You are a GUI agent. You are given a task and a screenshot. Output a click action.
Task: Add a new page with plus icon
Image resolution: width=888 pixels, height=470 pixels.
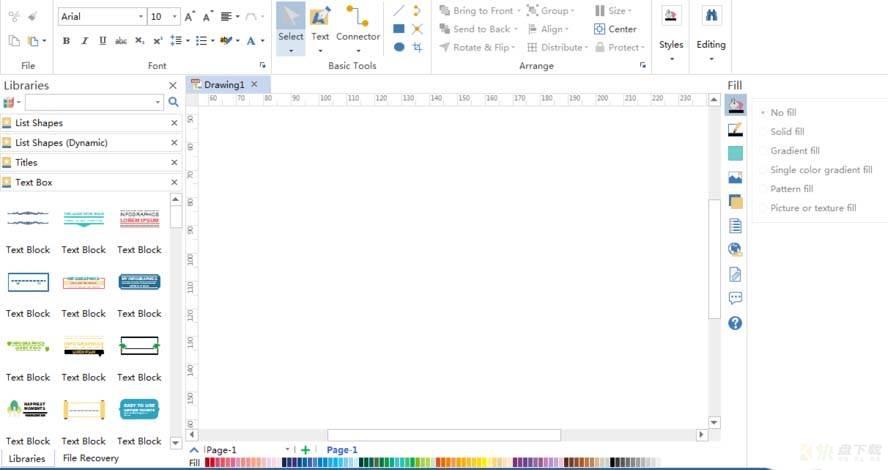click(x=305, y=450)
